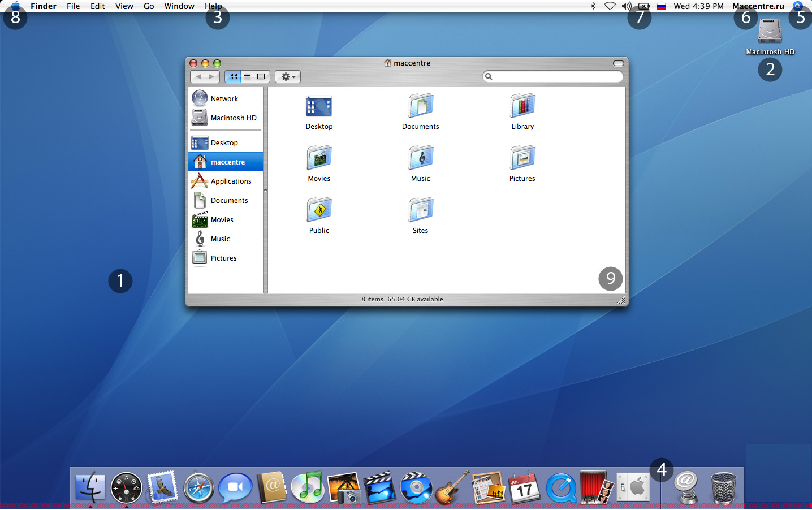This screenshot has height=510, width=812.
Task: Launch QuickTime Player from Dock
Action: (561, 487)
